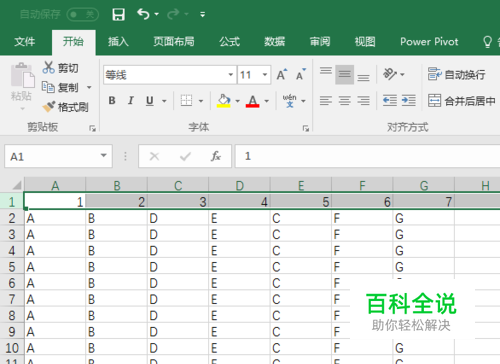Viewport: 500px width, 364px height.
Task: Expand the Underline style dropdown arrow
Action: point(164,101)
